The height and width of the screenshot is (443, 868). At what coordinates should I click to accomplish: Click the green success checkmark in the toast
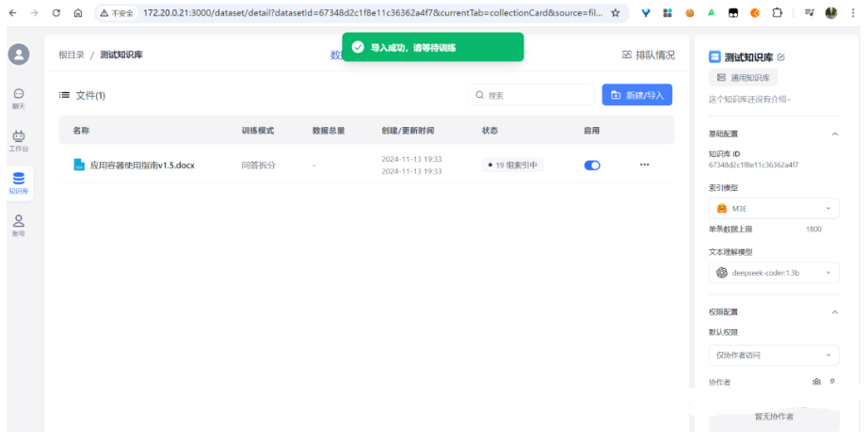358,47
